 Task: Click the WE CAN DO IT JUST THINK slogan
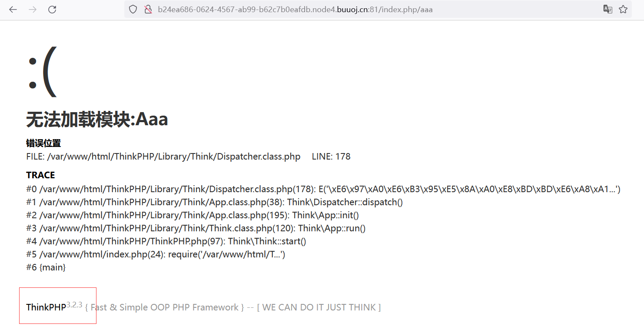(x=319, y=307)
